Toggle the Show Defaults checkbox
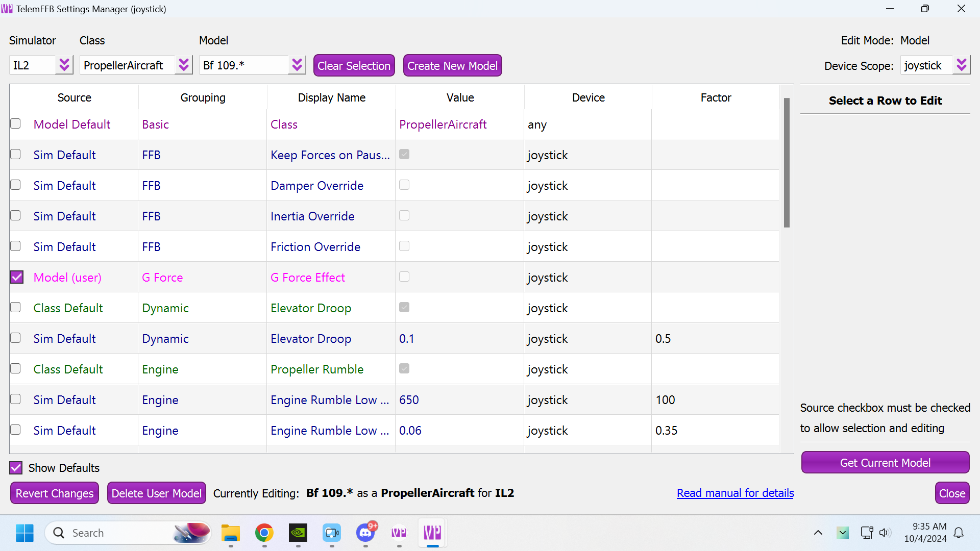980x551 pixels. pos(16,468)
